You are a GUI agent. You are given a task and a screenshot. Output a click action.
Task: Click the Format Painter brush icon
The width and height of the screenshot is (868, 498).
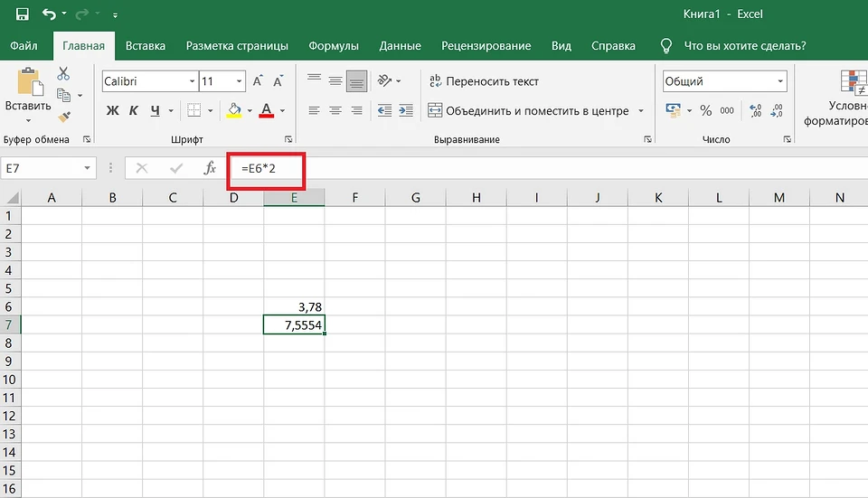coord(64,117)
